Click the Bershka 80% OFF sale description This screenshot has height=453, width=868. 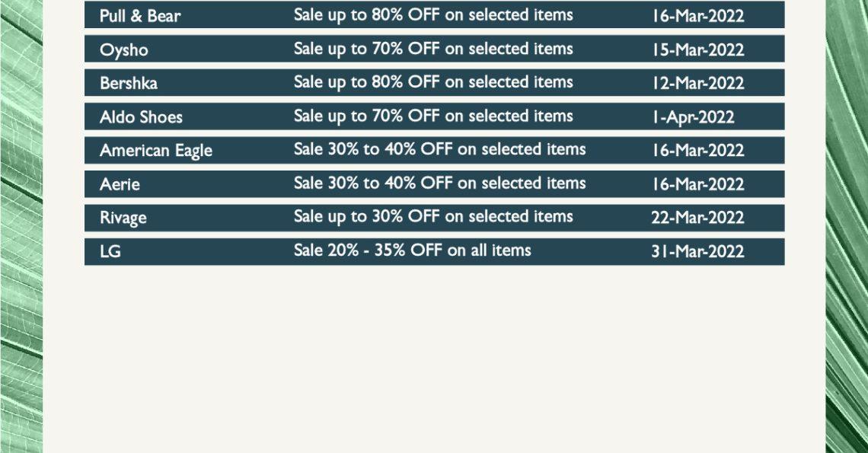click(433, 82)
